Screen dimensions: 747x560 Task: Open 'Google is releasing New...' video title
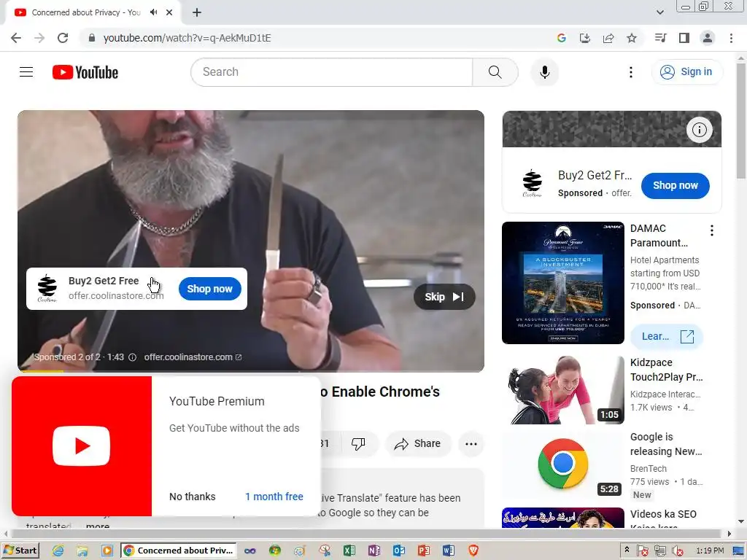tap(666, 444)
